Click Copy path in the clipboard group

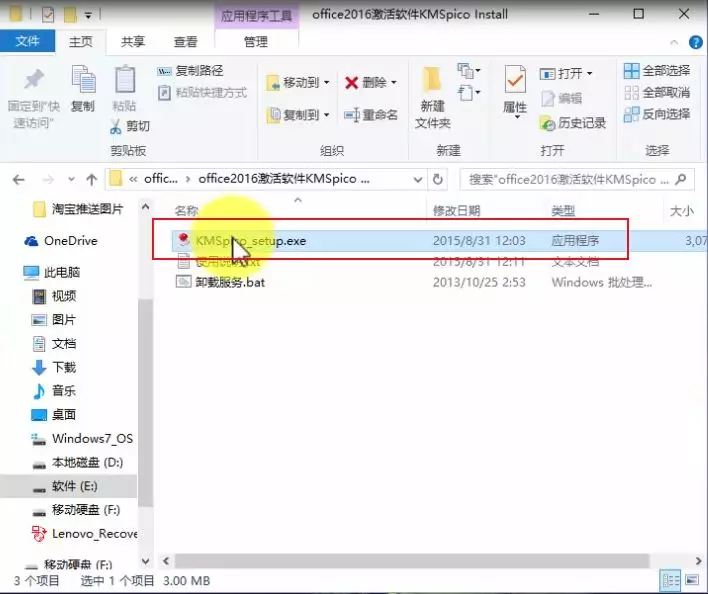(190, 71)
